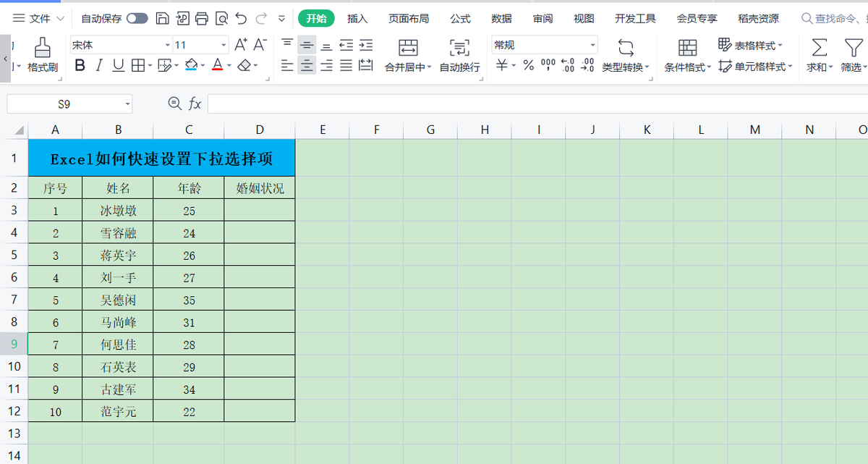868x464 pixels.
Task: Open the Name Box dropdown arrow
Action: pyautogui.click(x=128, y=104)
